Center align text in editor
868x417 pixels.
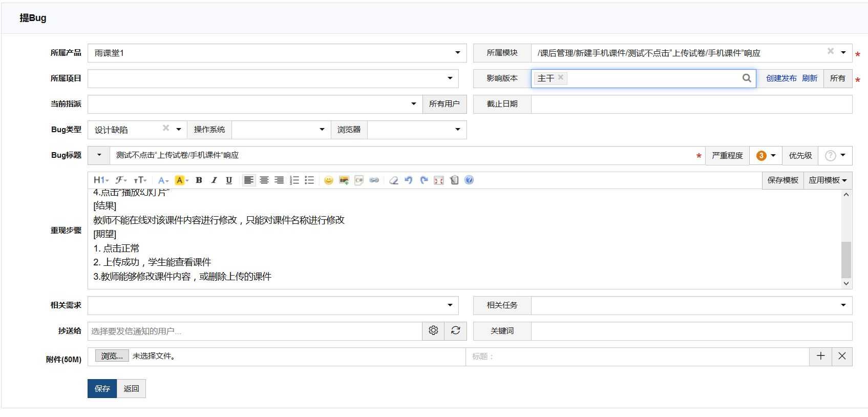pos(264,180)
